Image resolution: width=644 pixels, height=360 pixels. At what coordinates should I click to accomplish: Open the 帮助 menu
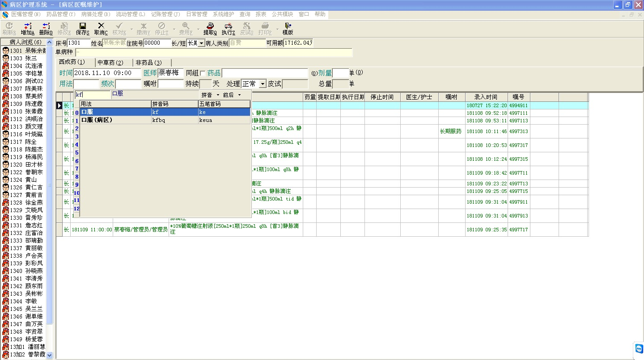[320, 14]
